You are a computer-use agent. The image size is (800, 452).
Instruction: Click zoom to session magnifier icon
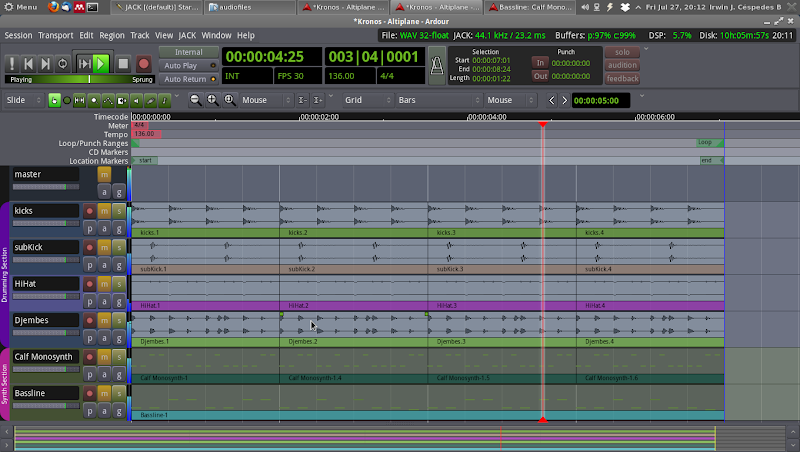pos(230,100)
